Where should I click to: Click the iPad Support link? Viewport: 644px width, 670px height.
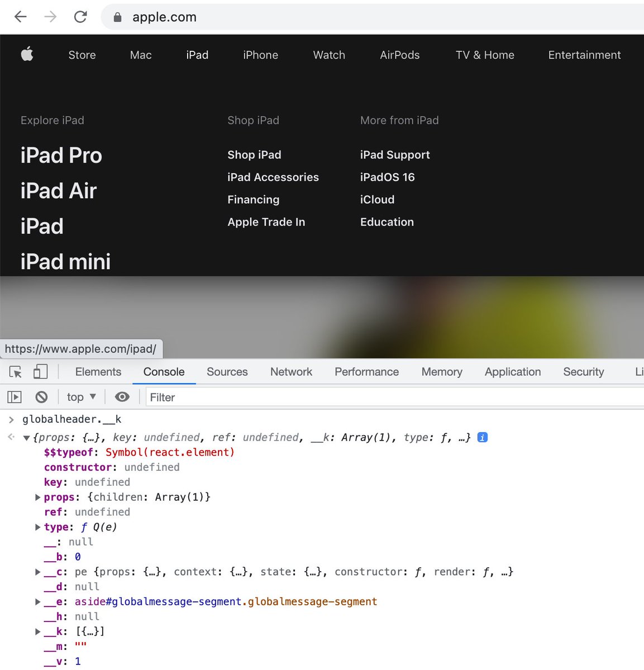click(x=395, y=155)
